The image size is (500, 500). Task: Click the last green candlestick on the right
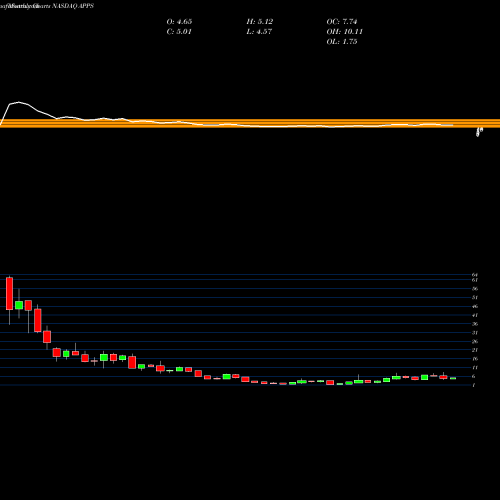click(x=453, y=378)
